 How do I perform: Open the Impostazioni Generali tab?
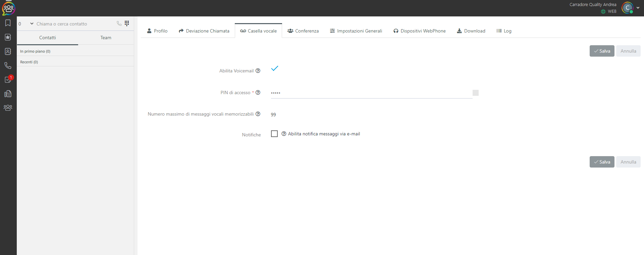coord(356,31)
